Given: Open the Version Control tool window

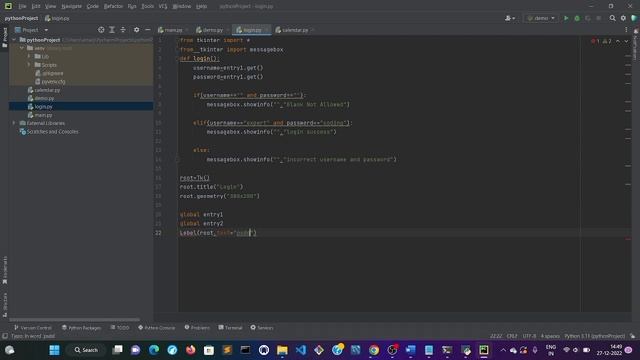Looking at the screenshot, I should point(33,328).
